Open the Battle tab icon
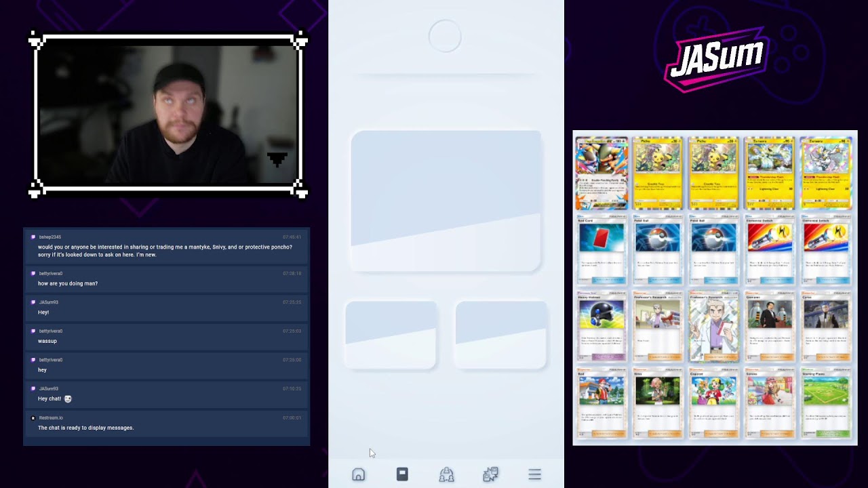The height and width of the screenshot is (488, 868). pos(490,474)
